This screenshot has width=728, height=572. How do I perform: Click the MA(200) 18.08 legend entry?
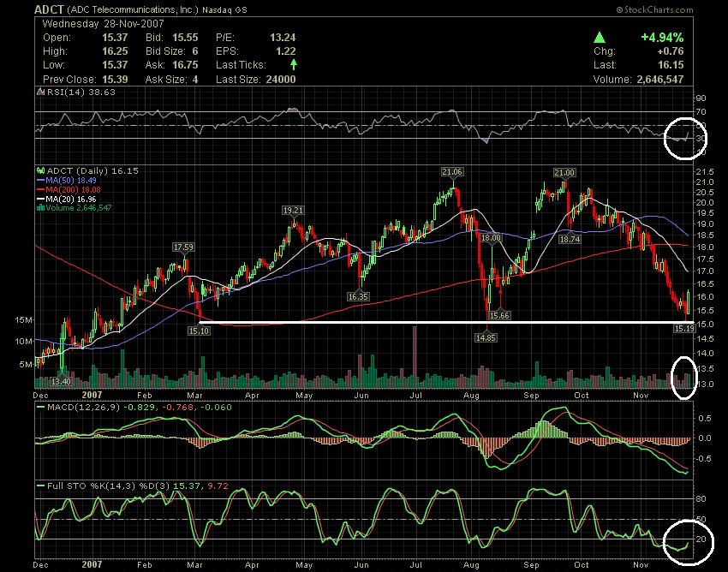[73, 190]
